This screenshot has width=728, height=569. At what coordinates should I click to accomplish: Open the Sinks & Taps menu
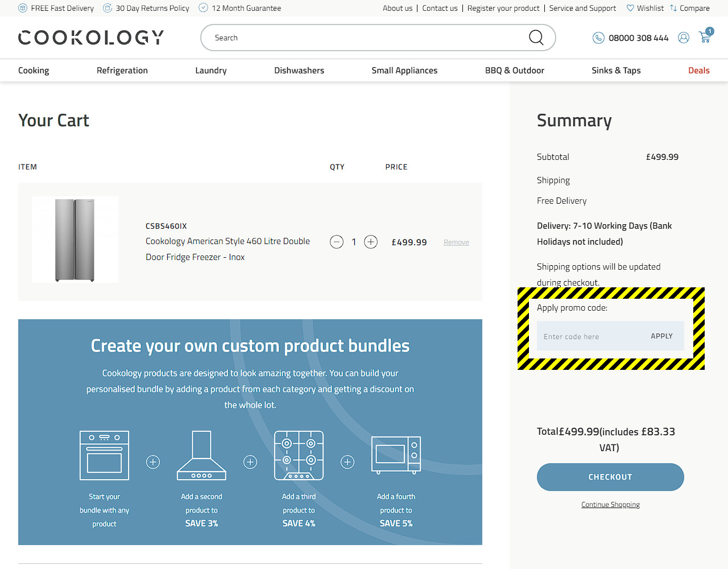click(x=616, y=71)
